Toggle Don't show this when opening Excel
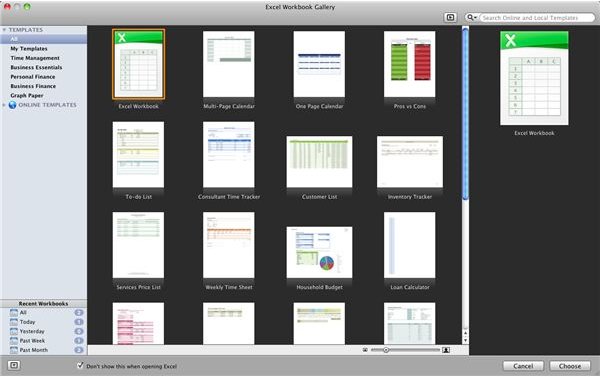This screenshot has height=377, width=600. tap(80, 366)
